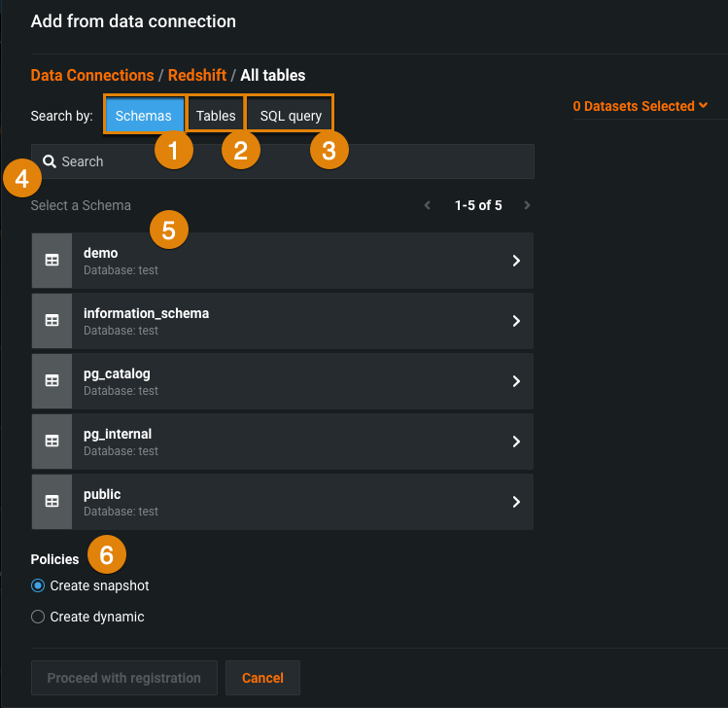Screen dimensions: 728x708
Task: Switch to the SQL query tab
Action: tap(291, 116)
